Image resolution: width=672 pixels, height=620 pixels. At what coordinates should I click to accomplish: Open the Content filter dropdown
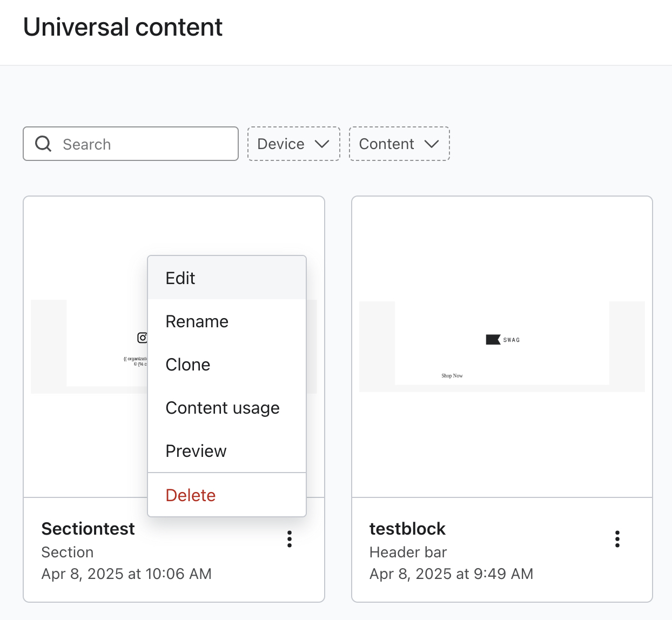(x=399, y=144)
